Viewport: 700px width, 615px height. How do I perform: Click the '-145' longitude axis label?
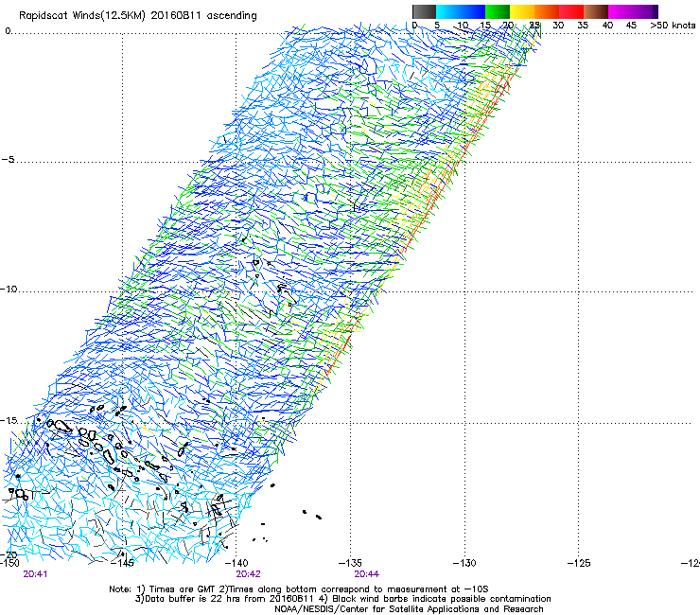(x=122, y=563)
